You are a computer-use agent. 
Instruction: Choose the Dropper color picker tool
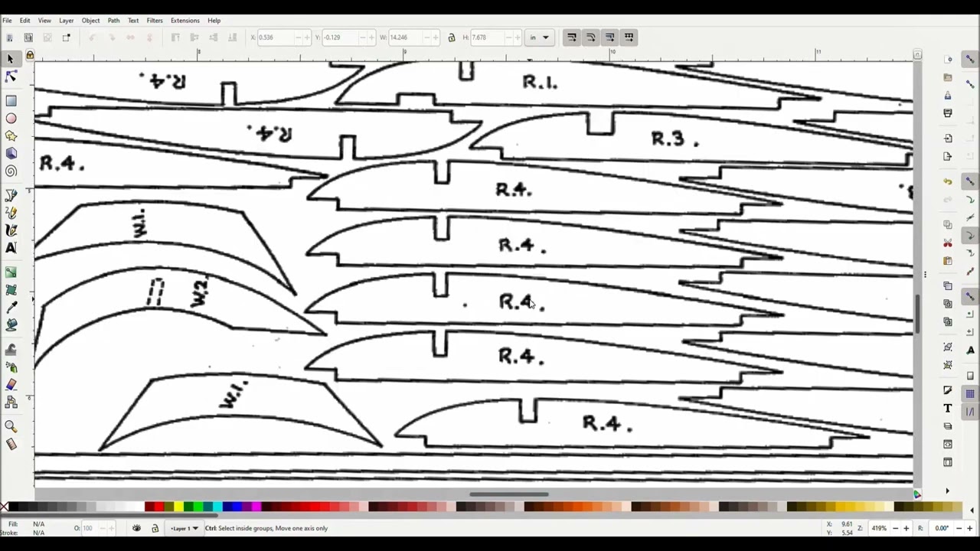pos(11,308)
